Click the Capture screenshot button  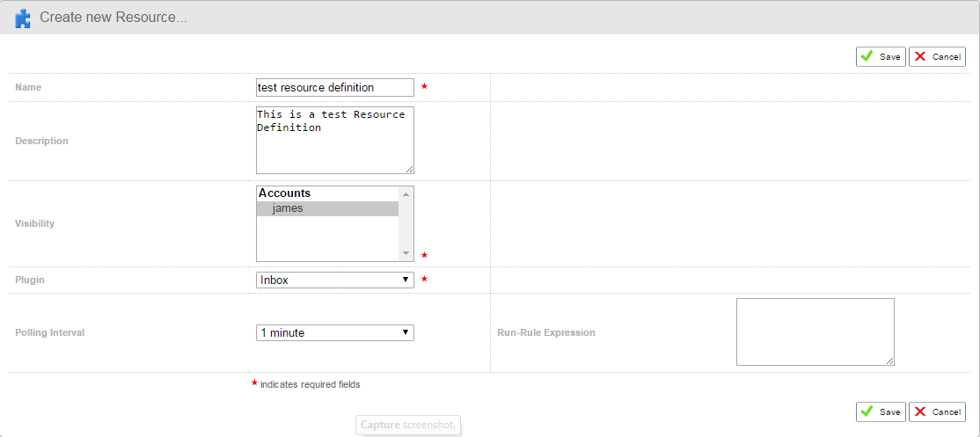[409, 426]
